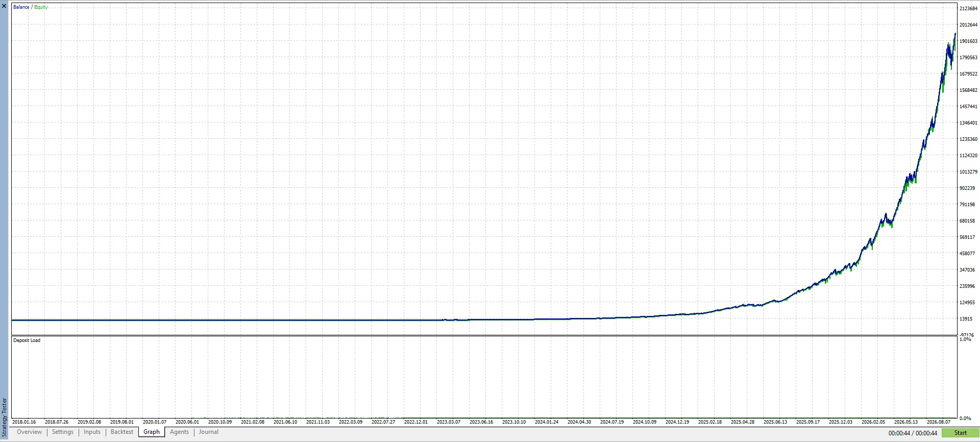Select the Balance legend label
The width and height of the screenshot is (980, 442).
[x=21, y=7]
